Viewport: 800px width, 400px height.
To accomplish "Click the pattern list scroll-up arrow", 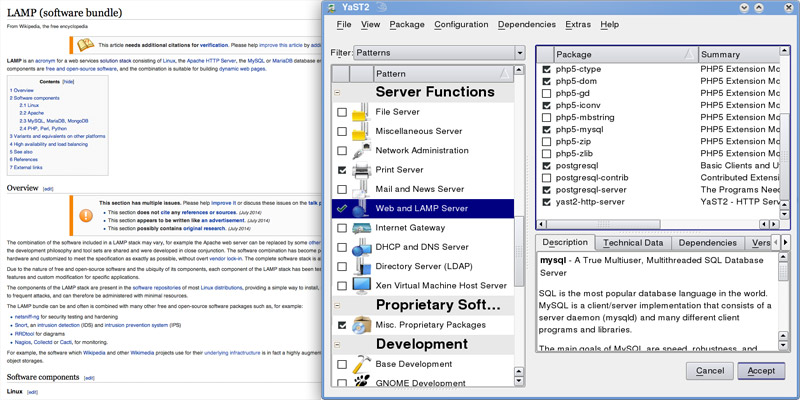I will click(x=519, y=70).
